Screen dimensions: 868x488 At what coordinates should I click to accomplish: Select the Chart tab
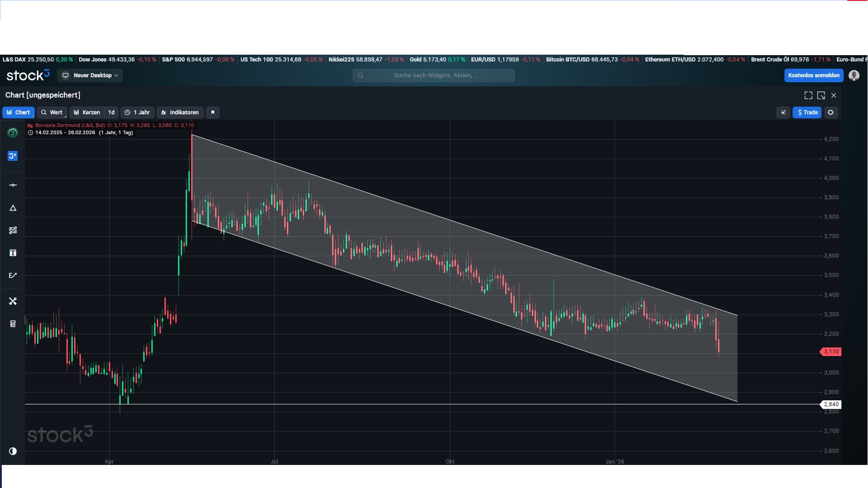tap(19, 113)
